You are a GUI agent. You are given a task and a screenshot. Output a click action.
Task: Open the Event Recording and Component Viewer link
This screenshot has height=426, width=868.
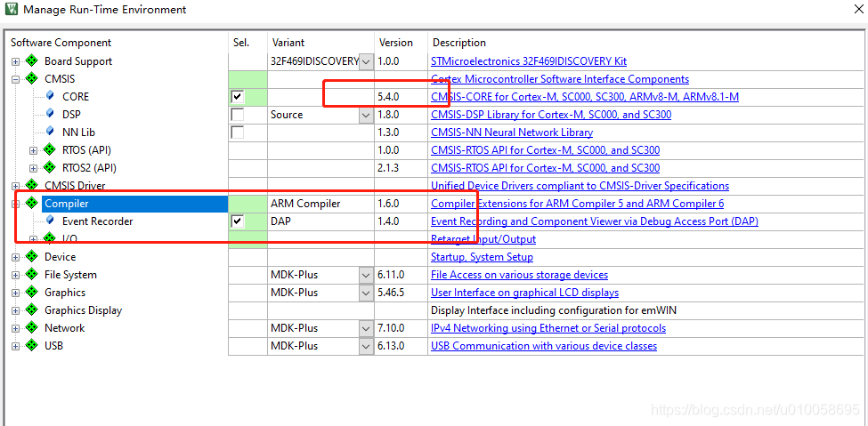click(x=595, y=221)
